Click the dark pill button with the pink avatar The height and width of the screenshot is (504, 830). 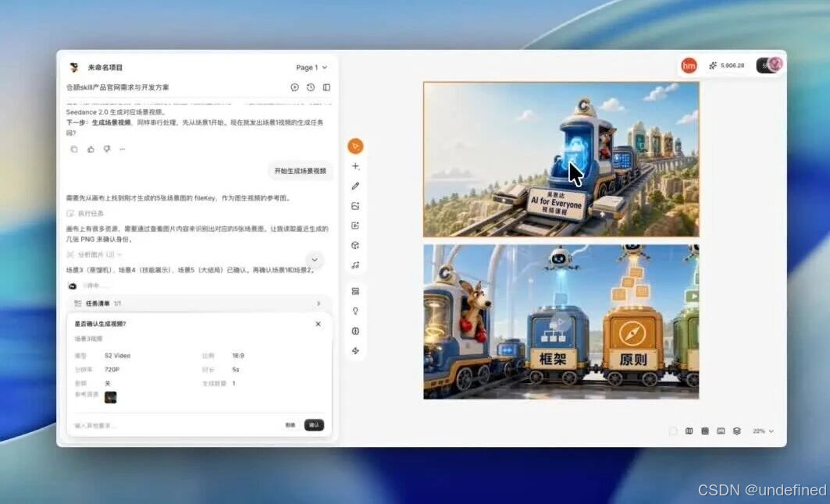coord(770,65)
